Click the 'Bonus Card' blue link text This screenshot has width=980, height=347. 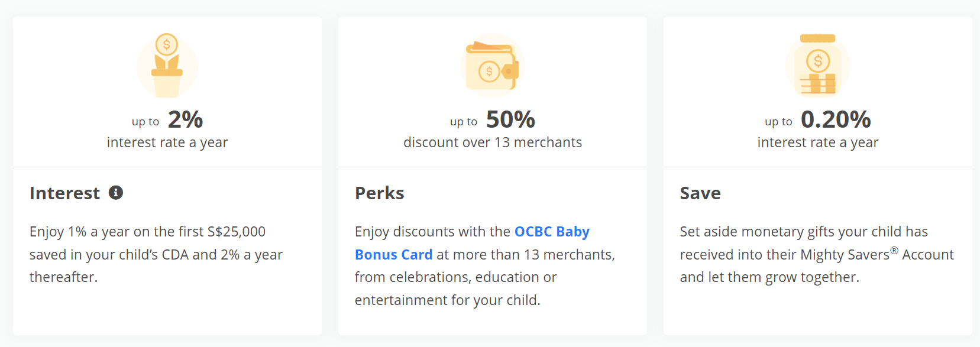point(394,255)
